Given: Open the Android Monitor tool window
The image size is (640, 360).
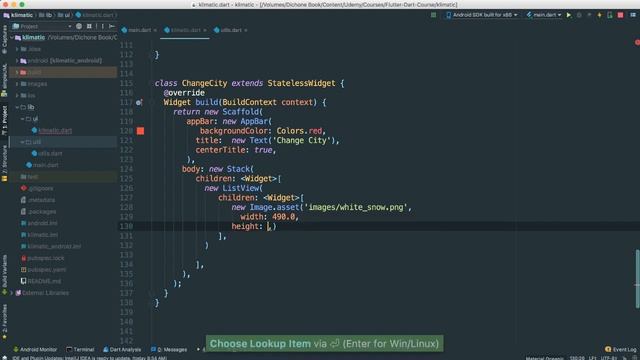Looking at the screenshot, I should pyautogui.click(x=36, y=350).
